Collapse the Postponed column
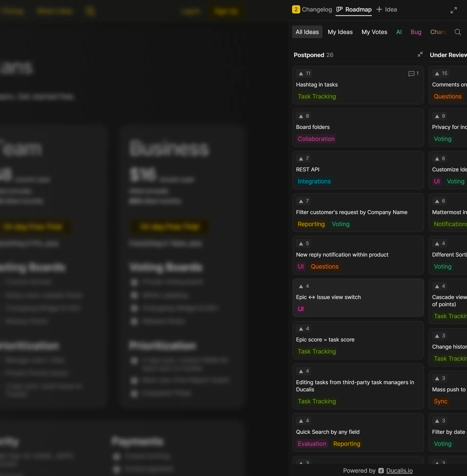This screenshot has height=476, width=467. pos(420,54)
